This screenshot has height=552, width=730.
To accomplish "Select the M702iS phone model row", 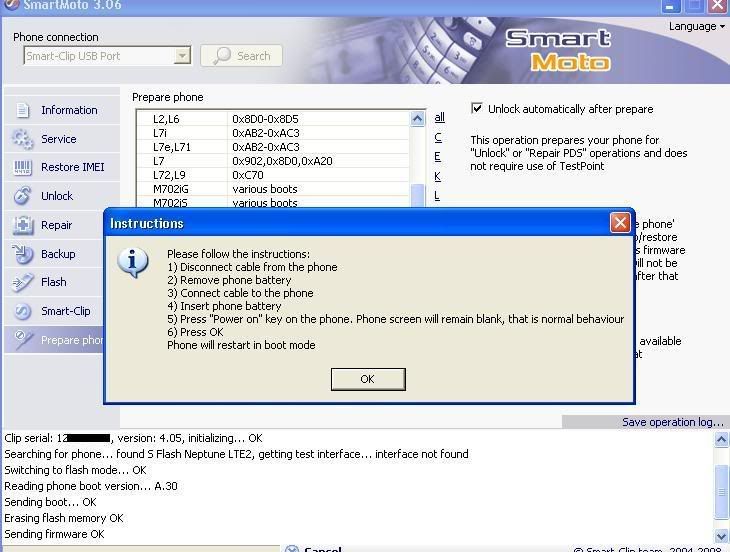I will pos(273,202).
